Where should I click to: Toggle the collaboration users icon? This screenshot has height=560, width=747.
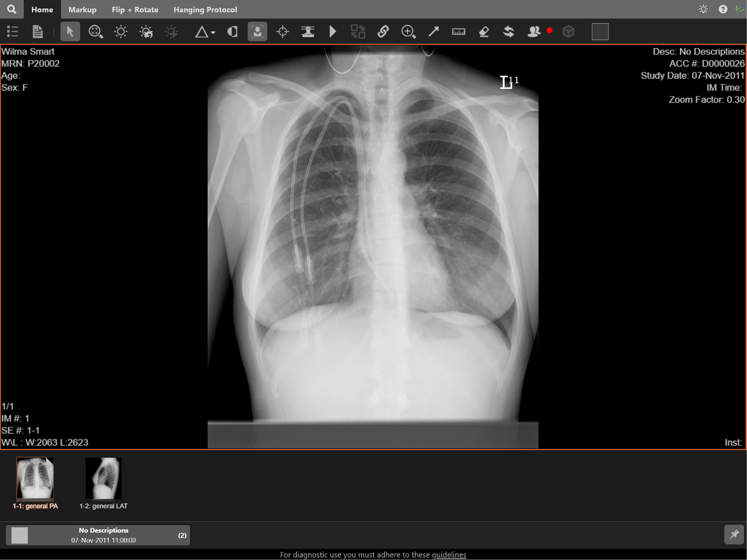pyautogui.click(x=534, y=32)
